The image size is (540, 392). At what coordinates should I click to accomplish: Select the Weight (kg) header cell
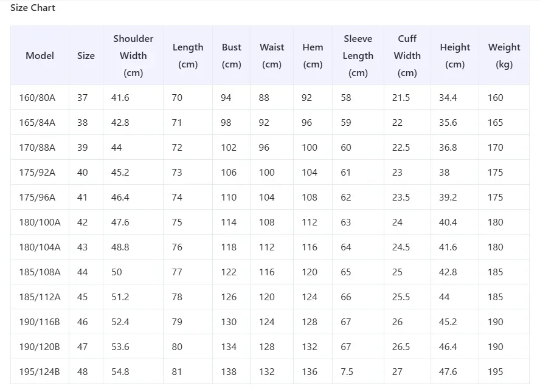(504, 55)
